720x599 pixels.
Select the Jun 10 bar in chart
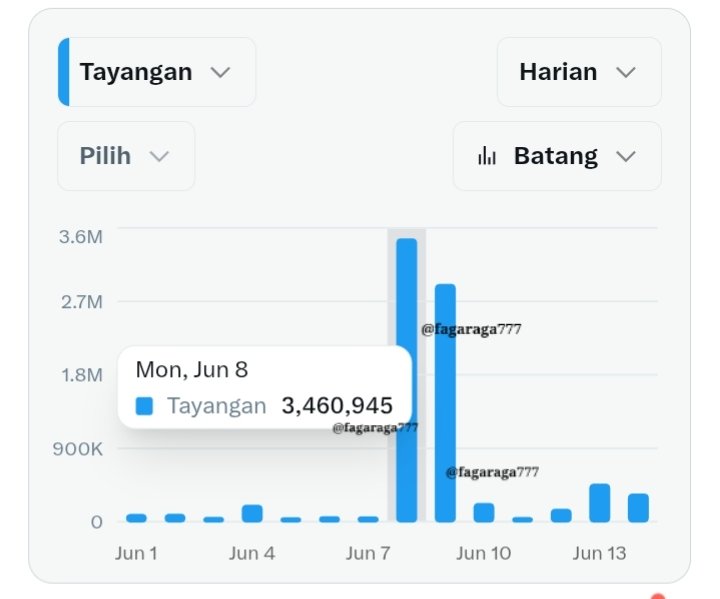click(x=484, y=513)
